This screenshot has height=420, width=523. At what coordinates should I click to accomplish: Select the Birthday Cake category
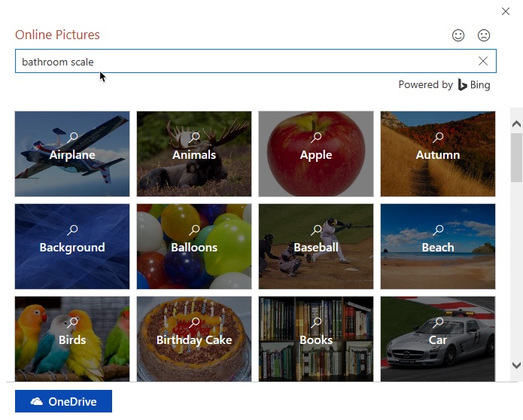point(194,339)
